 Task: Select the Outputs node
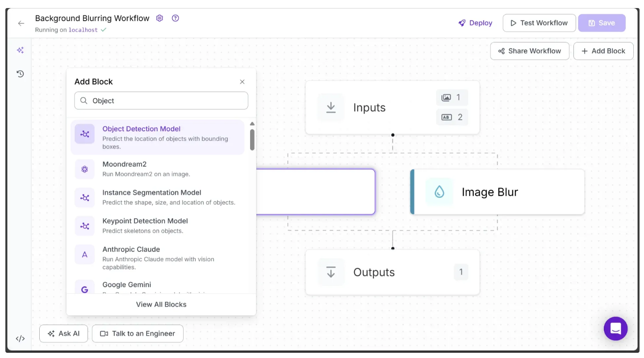tap(392, 272)
